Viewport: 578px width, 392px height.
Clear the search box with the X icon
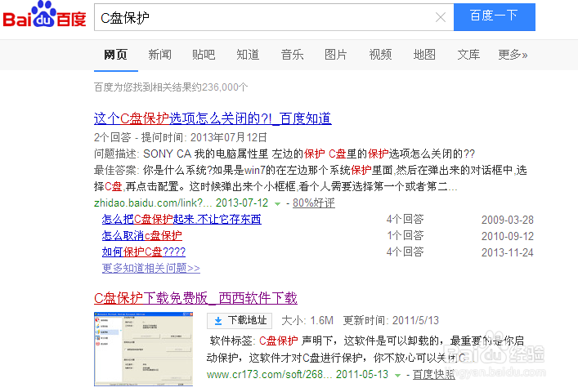tap(441, 17)
